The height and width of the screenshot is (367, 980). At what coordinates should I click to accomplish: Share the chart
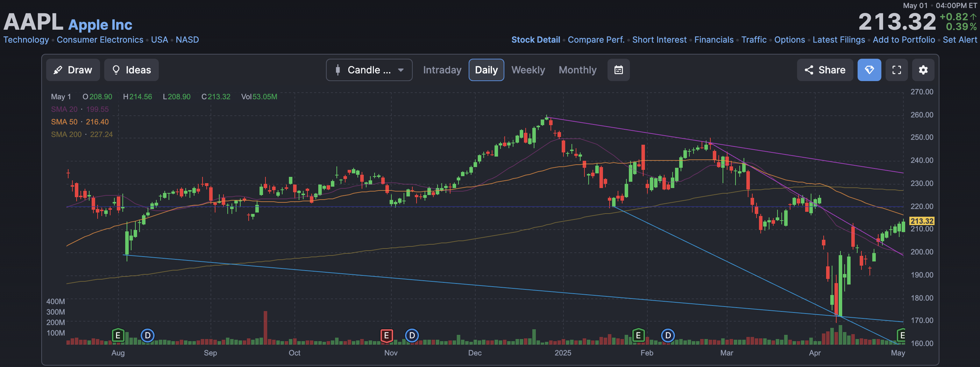[825, 70]
